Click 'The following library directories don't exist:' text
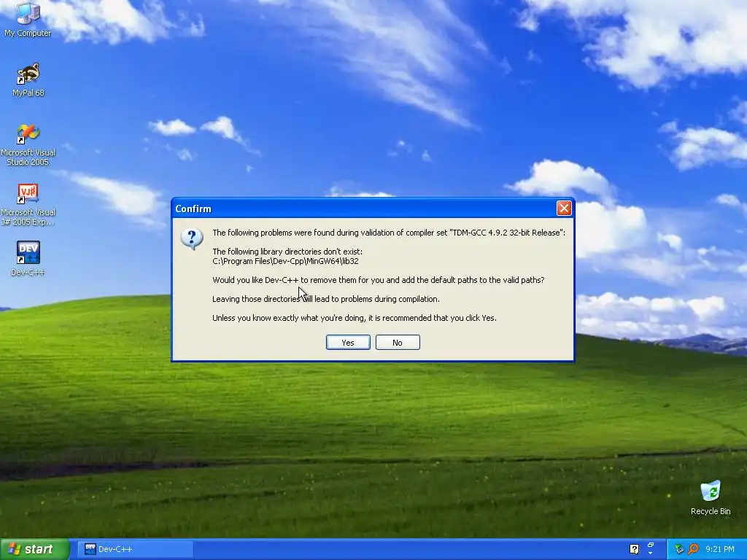 point(287,252)
